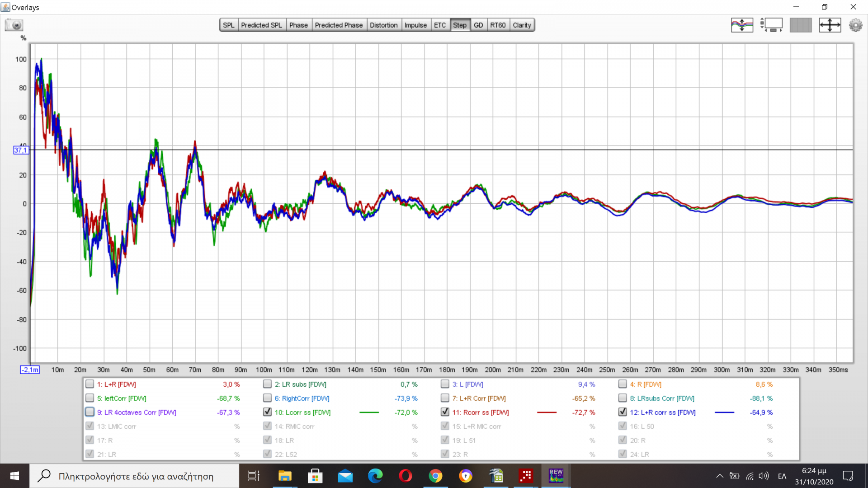Click the free-move crosshair arrows icon

pos(830,25)
